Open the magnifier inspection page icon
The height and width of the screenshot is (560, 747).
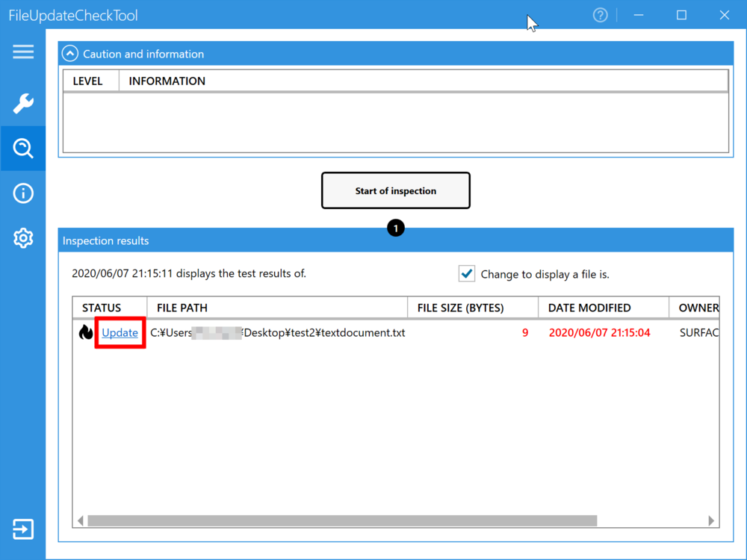(x=23, y=149)
